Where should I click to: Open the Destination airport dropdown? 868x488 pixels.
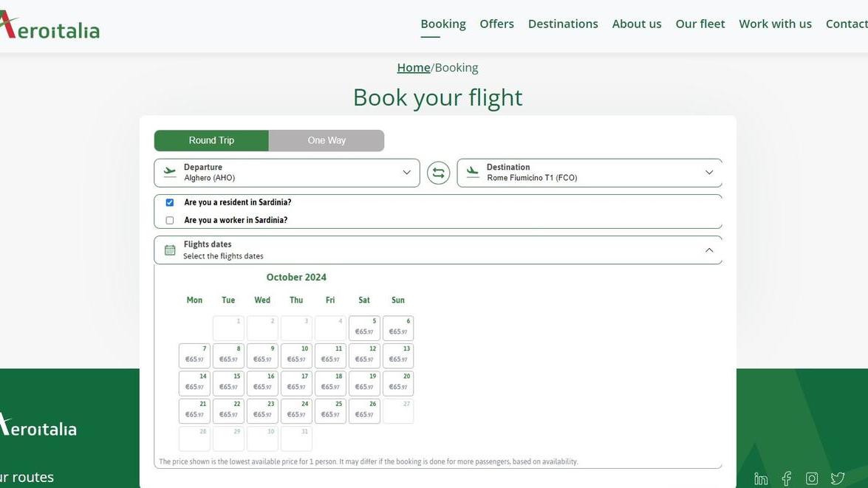589,173
